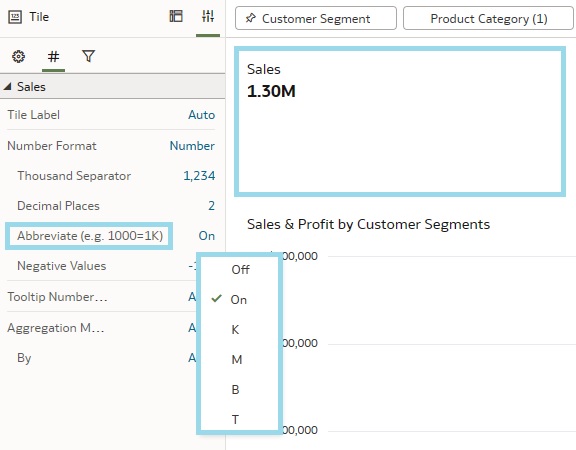
Task: Change the Tile Label Auto value
Action: [x=202, y=115]
